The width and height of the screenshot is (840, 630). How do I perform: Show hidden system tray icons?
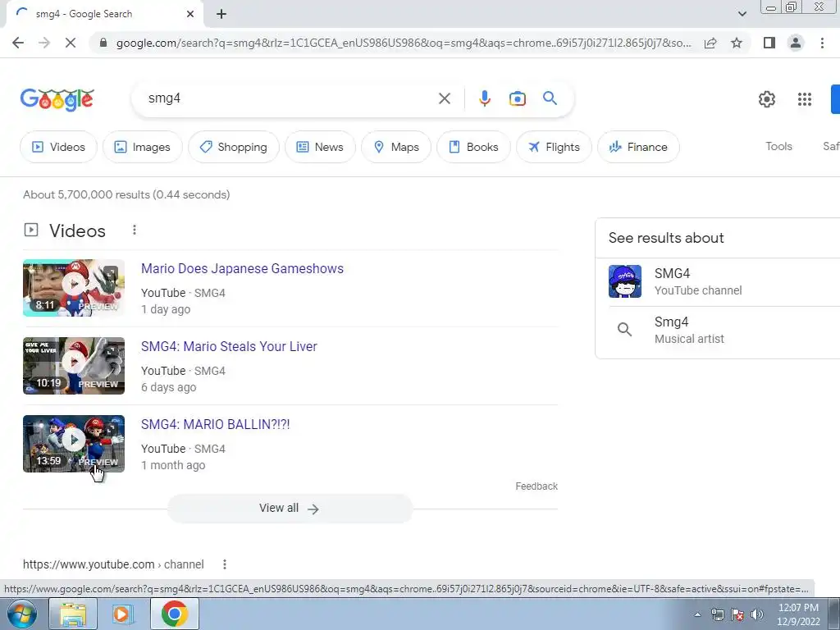697,614
